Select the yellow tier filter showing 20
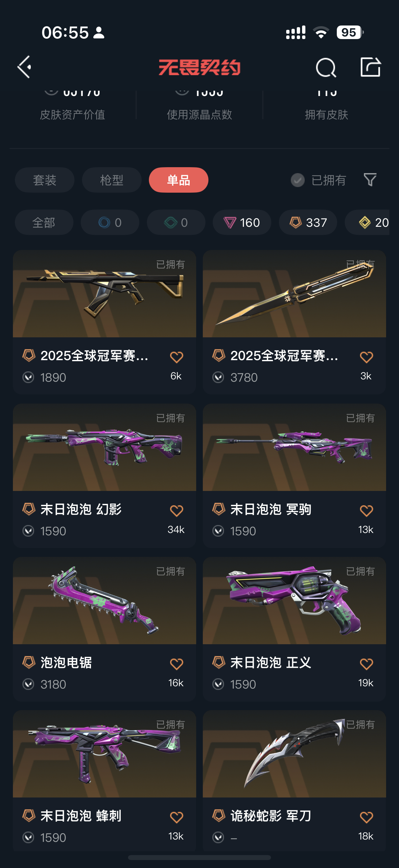Image resolution: width=399 pixels, height=868 pixels. tap(367, 222)
